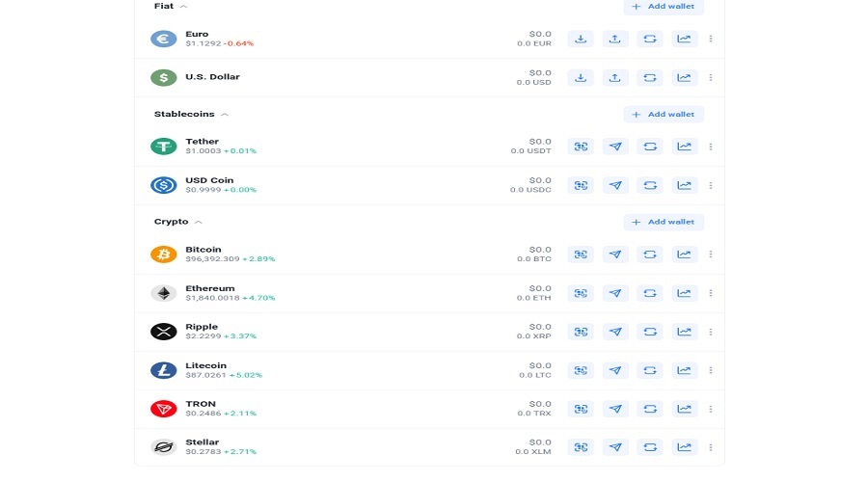Open the exchange icon for Stellar
Image resolution: width=868 pixels, height=482 pixels.
[649, 447]
